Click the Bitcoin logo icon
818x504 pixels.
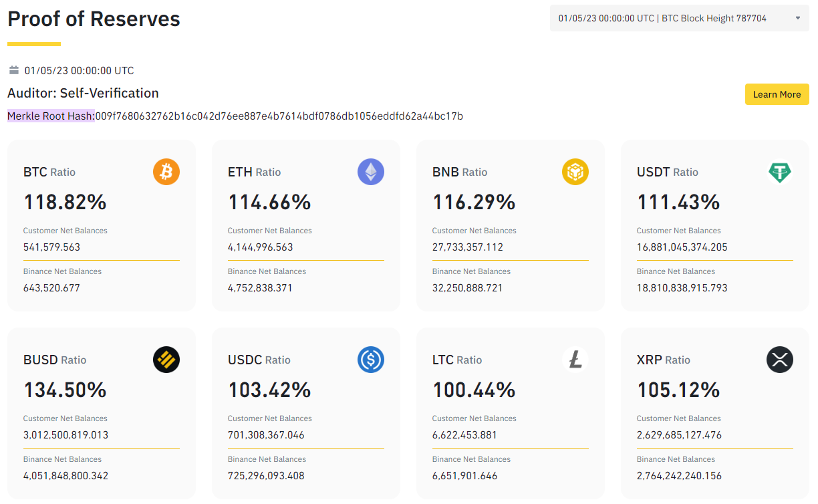pos(166,172)
